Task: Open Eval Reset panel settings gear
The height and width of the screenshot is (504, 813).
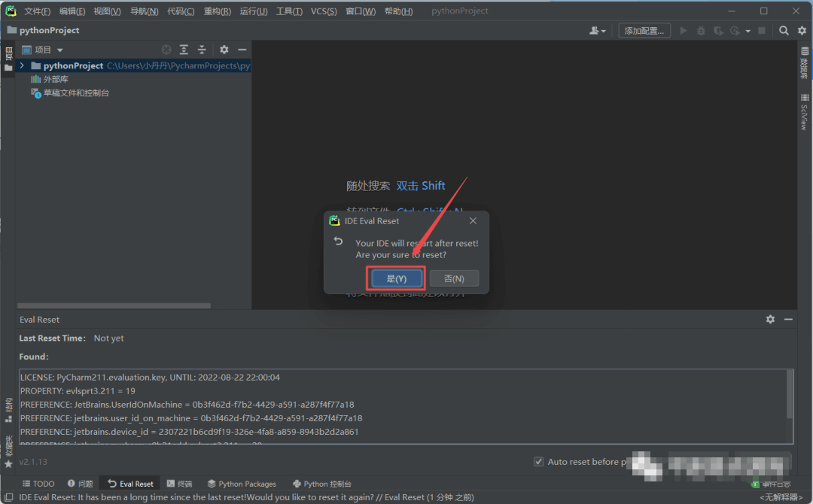Action: point(770,319)
